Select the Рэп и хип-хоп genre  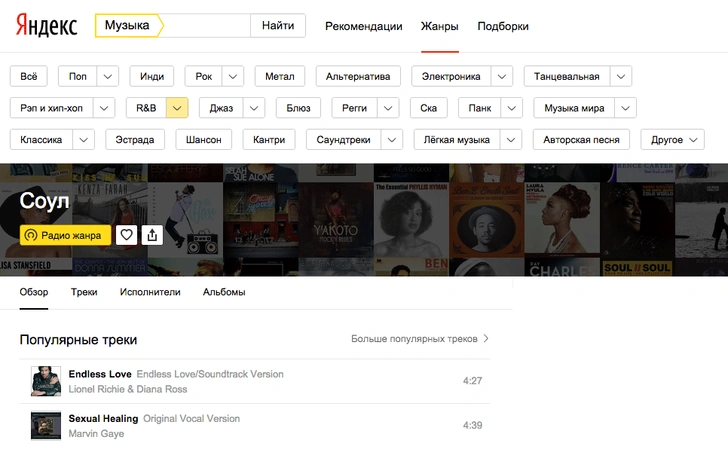[52, 108]
